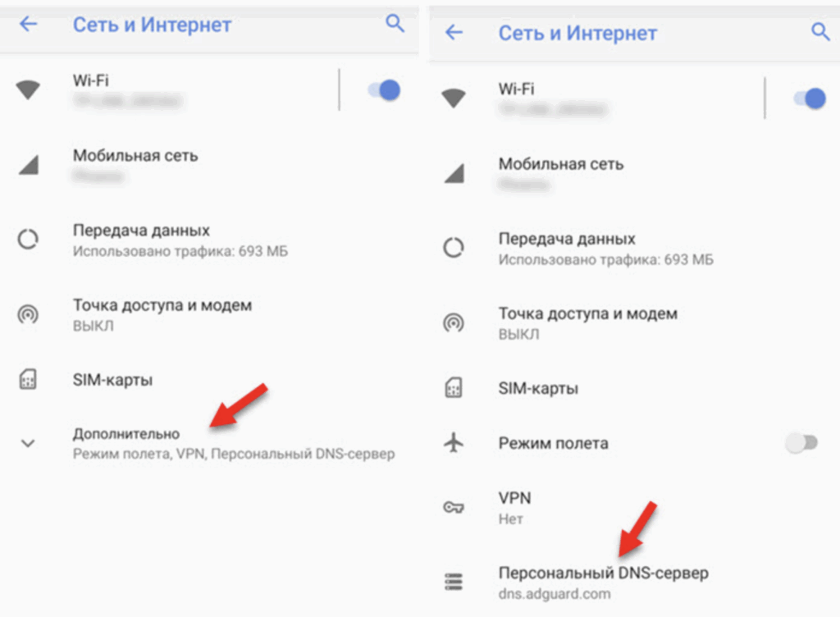Tap back arrow in right panel header
The height and width of the screenshot is (617, 840).
[x=454, y=32]
